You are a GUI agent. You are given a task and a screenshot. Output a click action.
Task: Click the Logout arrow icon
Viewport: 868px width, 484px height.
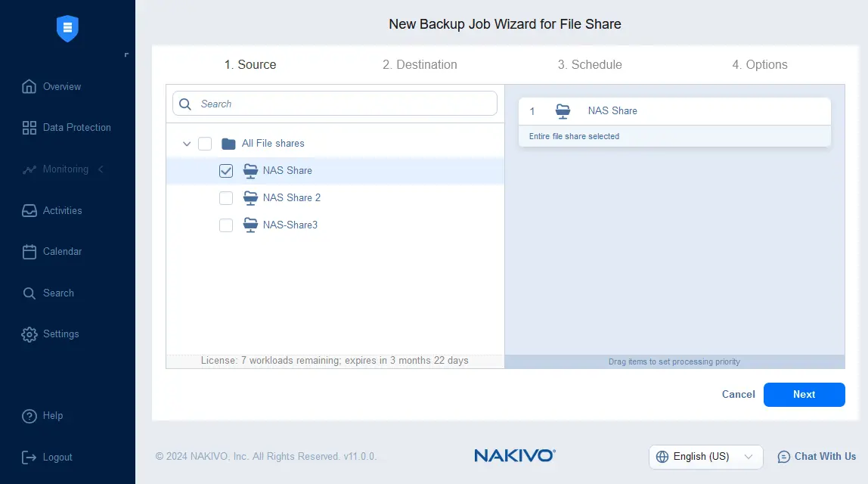pos(29,457)
